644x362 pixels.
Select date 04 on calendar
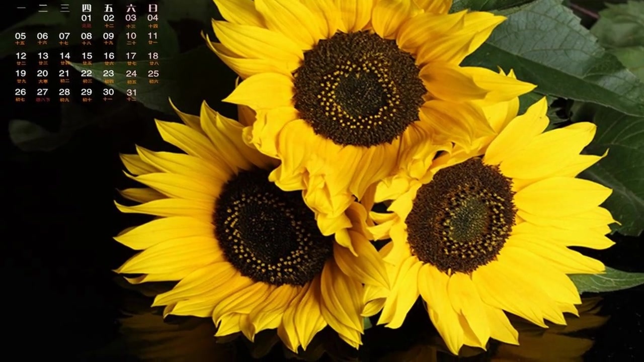pyautogui.click(x=153, y=18)
